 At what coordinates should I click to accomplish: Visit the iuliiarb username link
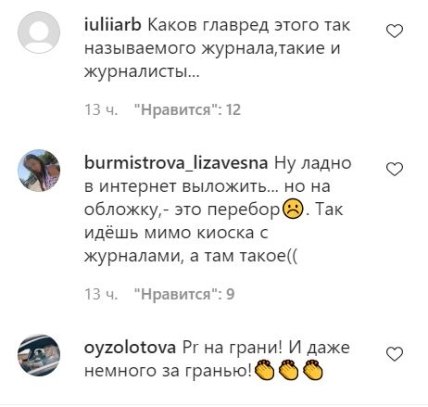[113, 26]
